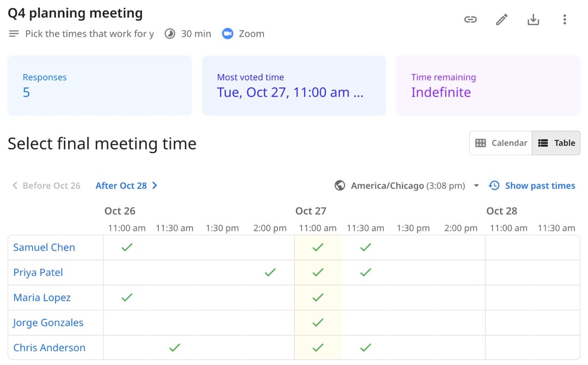Image resolution: width=588 pixels, height=365 pixels.
Task: Open the three-dot more options menu
Action: pos(565,20)
